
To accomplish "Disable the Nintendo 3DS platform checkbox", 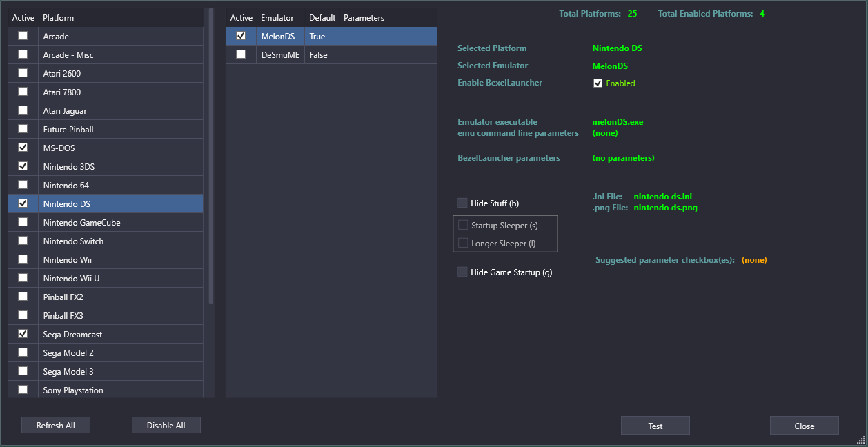I will click(x=23, y=166).
